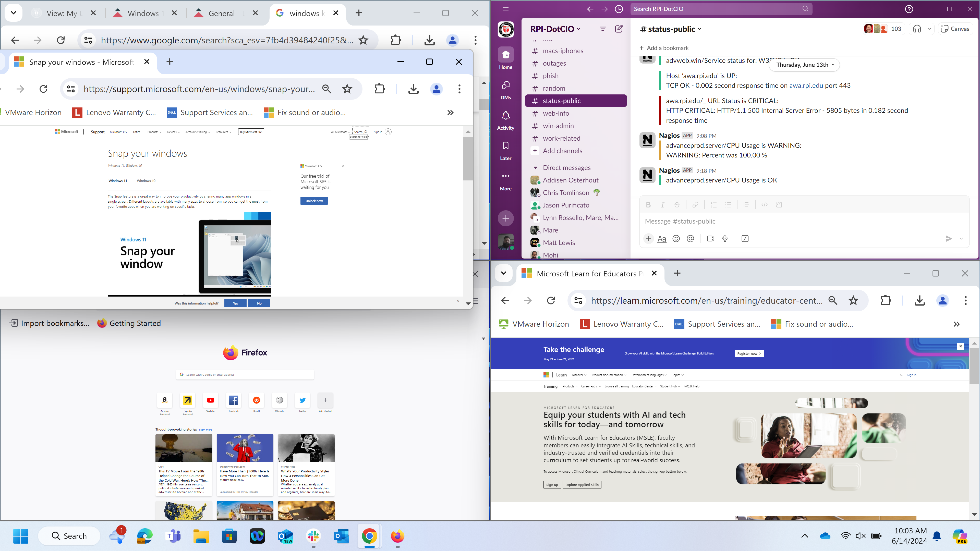The height and width of the screenshot is (551, 980).
Task: Open emoji picker in Slack composer
Action: 676,238
